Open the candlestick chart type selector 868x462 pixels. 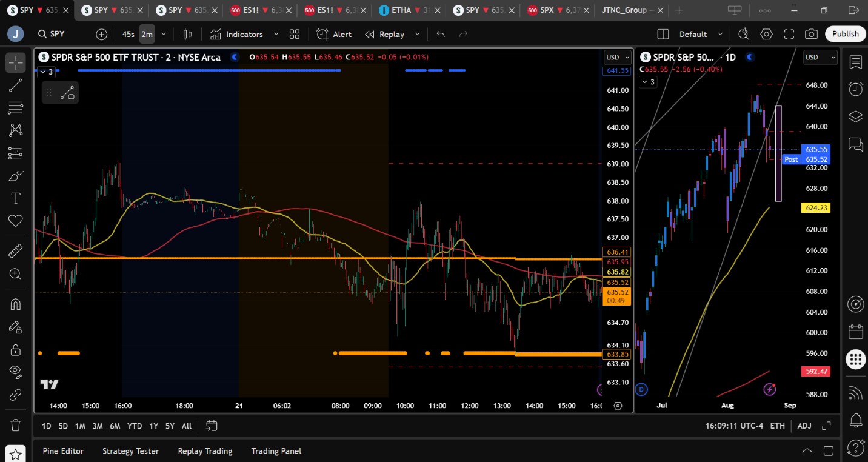tap(188, 35)
